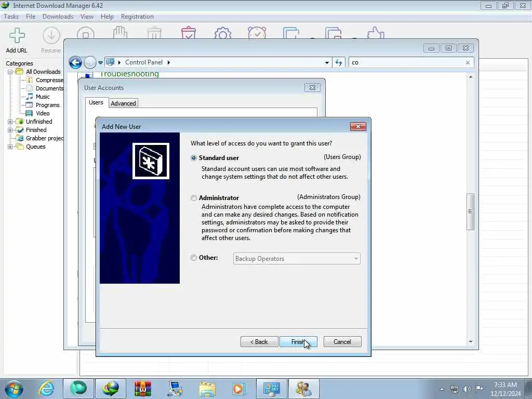
Task: Click Control Panel in the address breadcrumb
Action: (144, 62)
